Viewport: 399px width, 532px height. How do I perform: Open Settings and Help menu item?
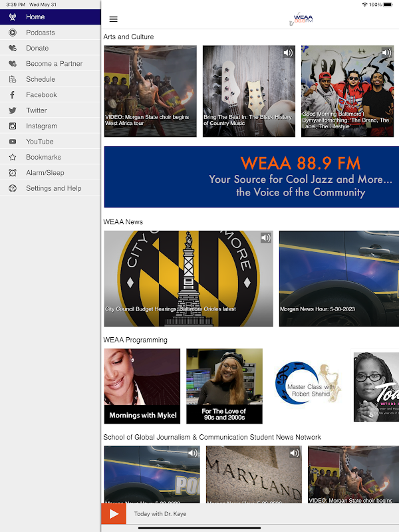[51, 188]
